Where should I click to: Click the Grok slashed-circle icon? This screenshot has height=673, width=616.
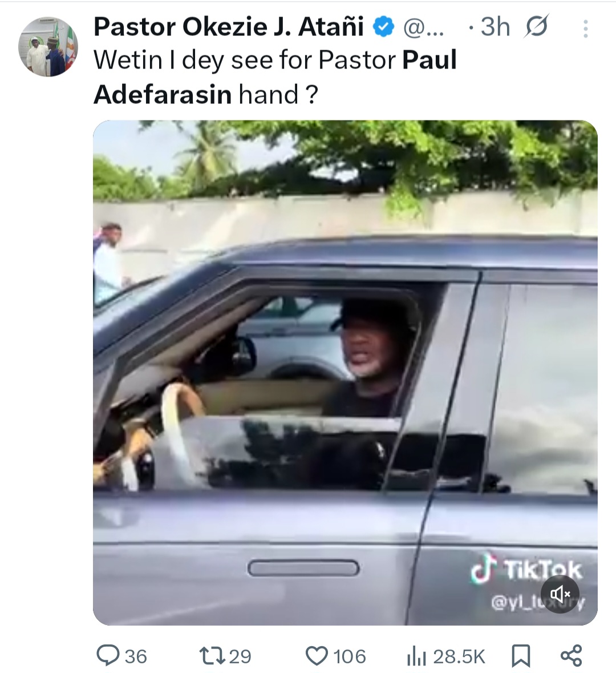[536, 27]
